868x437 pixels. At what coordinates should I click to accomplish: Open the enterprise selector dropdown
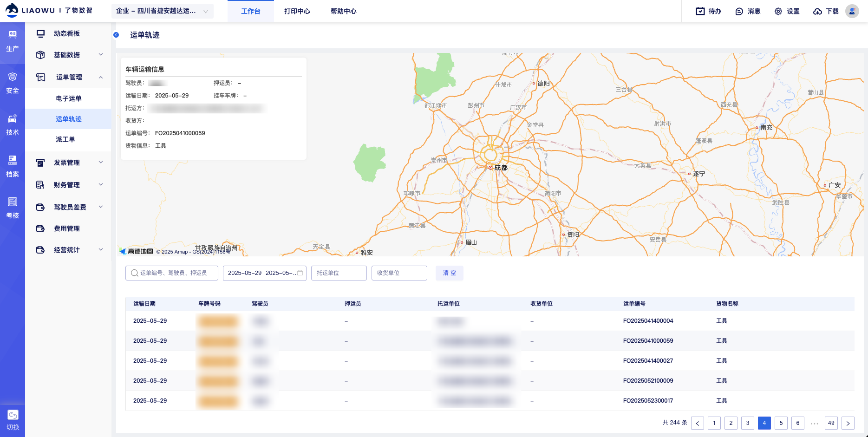(162, 11)
